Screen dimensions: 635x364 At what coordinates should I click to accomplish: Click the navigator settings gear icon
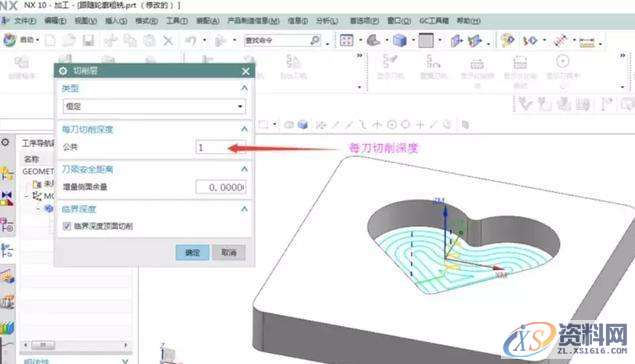(5, 142)
